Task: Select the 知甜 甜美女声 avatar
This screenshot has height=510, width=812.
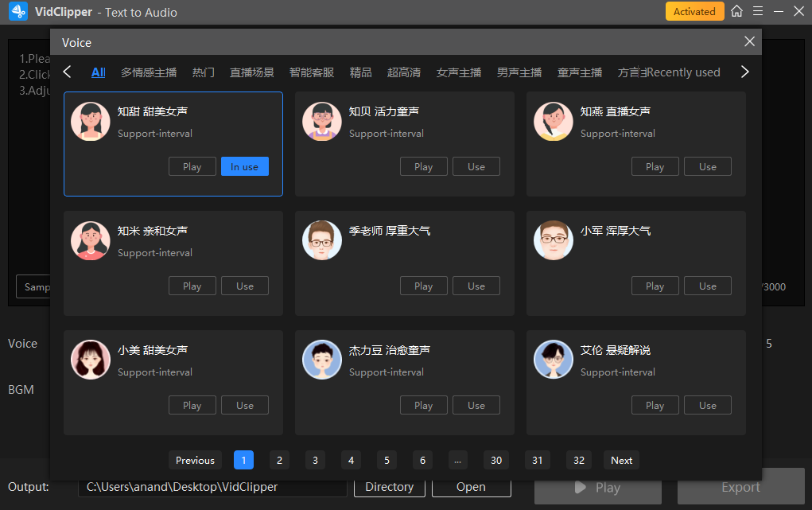Action: (91, 122)
